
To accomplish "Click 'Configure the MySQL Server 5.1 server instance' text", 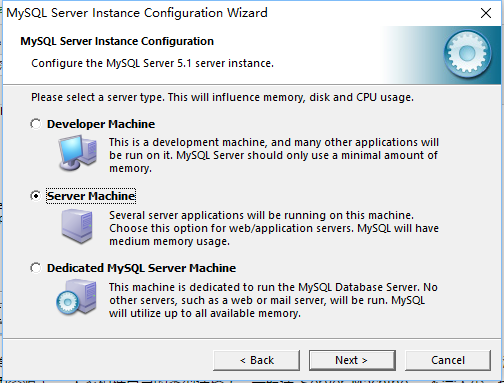I will tap(152, 63).
